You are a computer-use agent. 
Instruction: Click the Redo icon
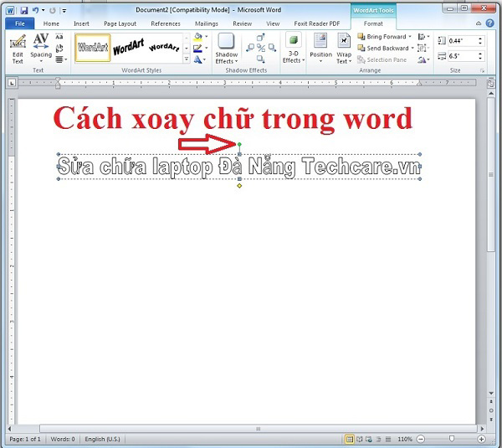pyautogui.click(x=53, y=11)
